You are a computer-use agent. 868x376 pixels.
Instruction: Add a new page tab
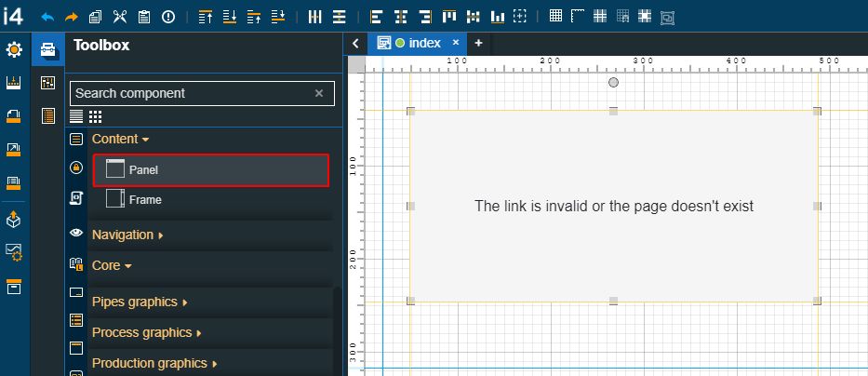click(x=478, y=43)
